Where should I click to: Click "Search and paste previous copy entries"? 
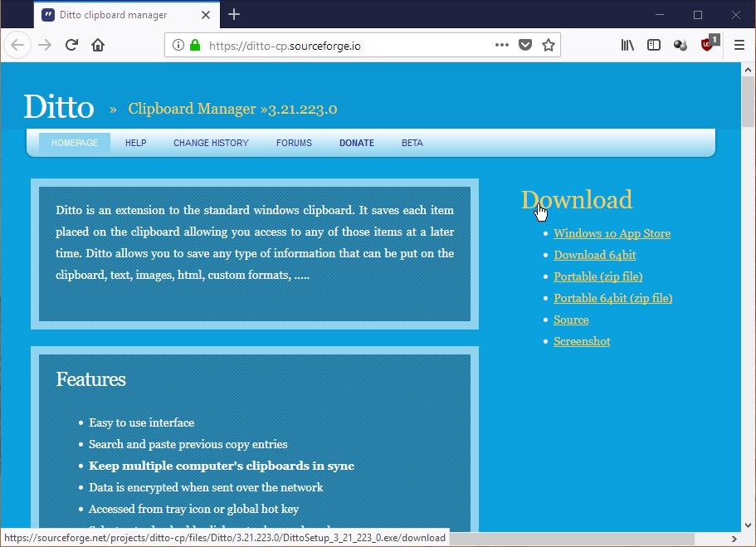(x=188, y=444)
